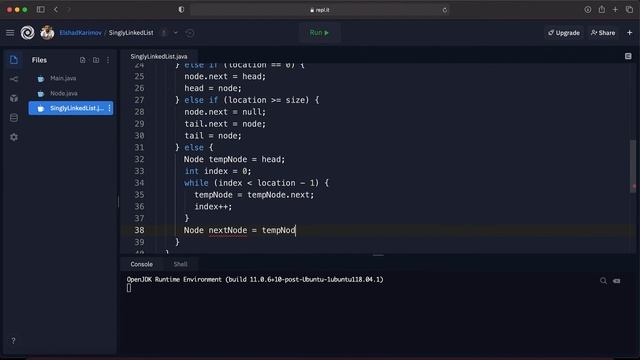Open the Packages sidebar icon
This screenshot has height=360, width=640.
[13, 98]
